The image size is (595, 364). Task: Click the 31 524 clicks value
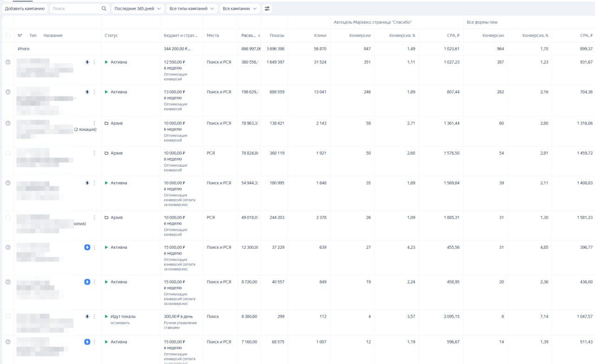(320, 62)
